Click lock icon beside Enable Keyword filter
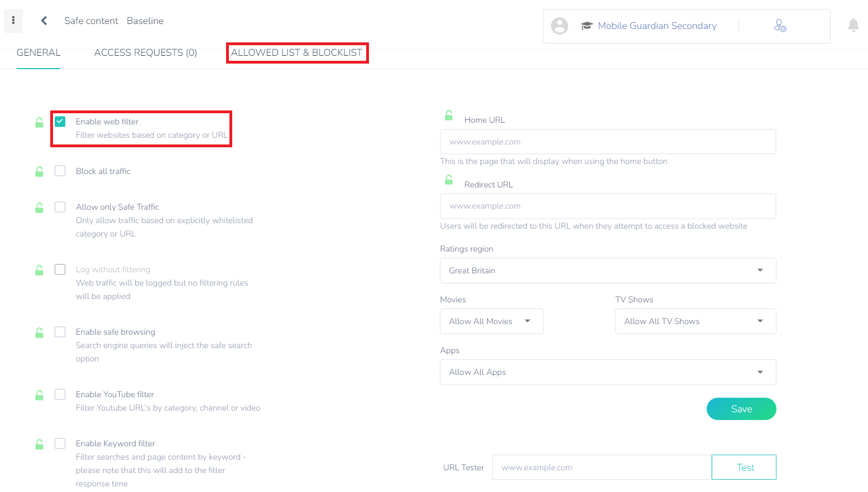The height and width of the screenshot is (492, 868). click(39, 444)
